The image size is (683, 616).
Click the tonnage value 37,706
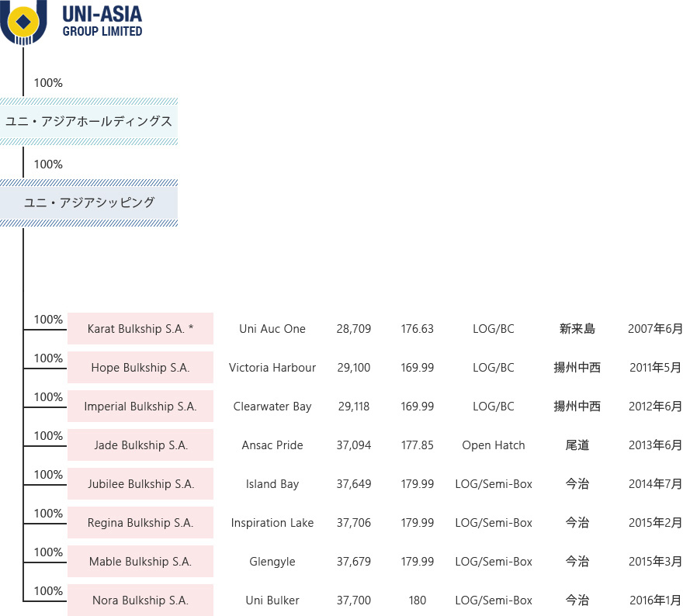coord(354,522)
